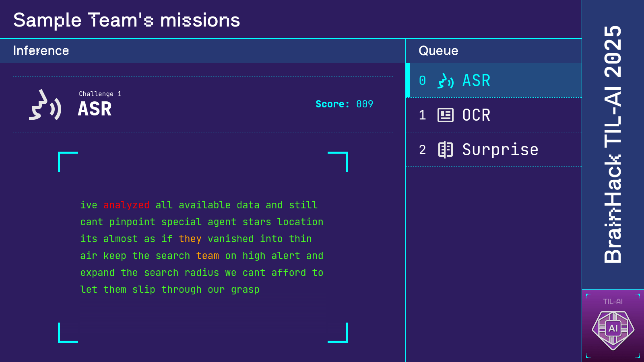Click the red word "analyzed"
Viewport: 644px width, 362px height.
click(126, 205)
